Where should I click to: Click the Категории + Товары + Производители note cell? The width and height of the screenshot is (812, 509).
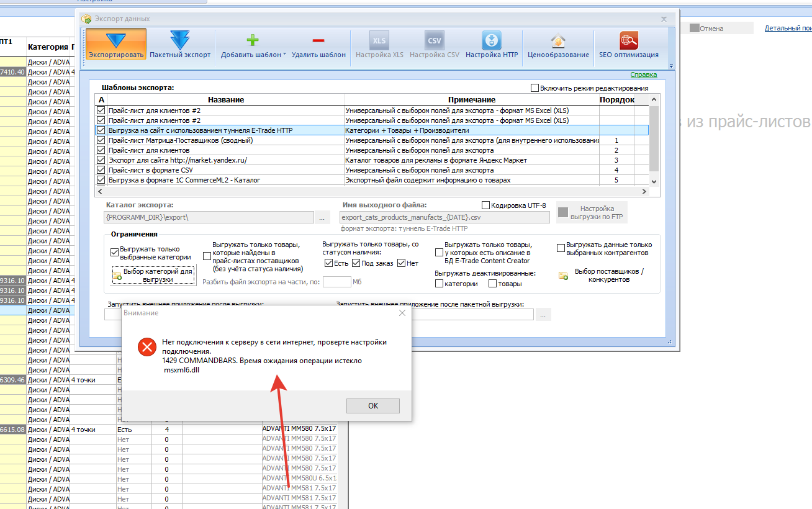tap(472, 130)
